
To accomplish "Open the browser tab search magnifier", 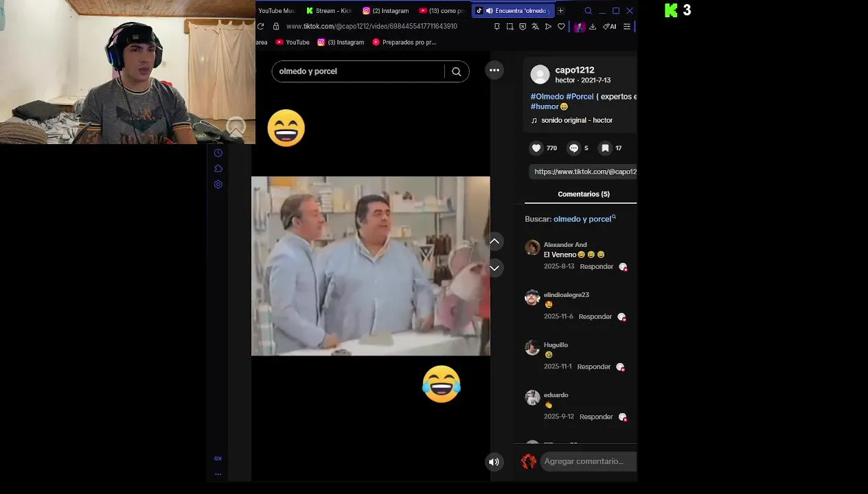I will (588, 11).
